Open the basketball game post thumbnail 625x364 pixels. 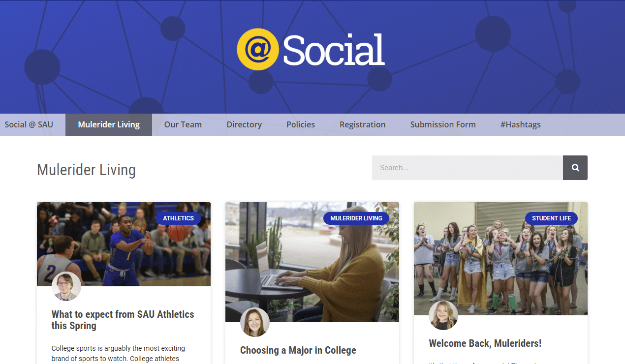pos(124,244)
